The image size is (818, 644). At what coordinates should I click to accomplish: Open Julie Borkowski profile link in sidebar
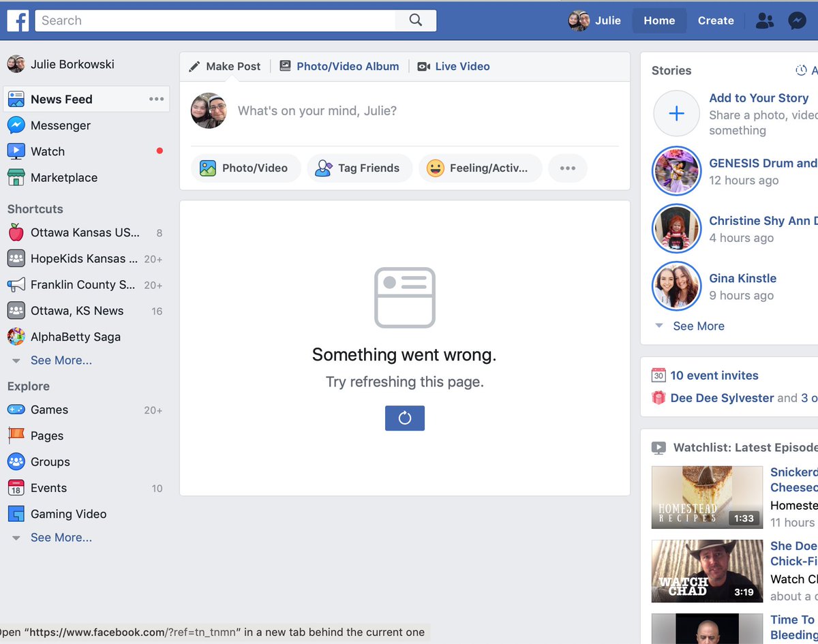(72, 64)
